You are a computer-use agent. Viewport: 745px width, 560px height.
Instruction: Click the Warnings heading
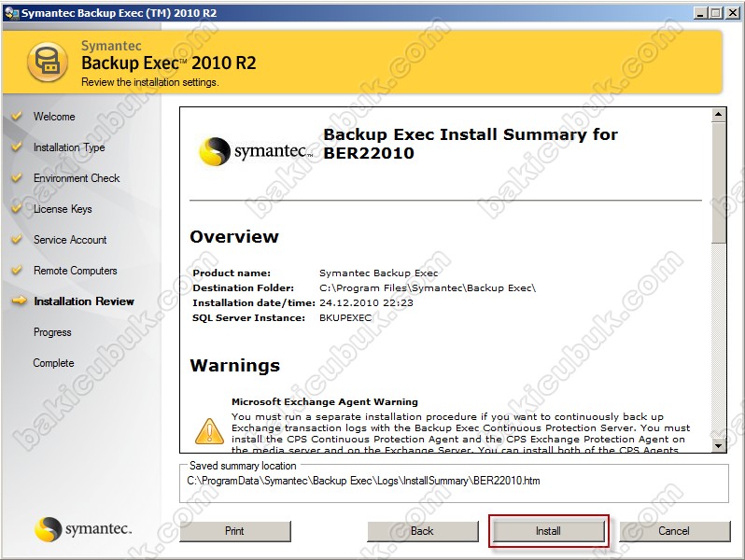click(x=234, y=365)
